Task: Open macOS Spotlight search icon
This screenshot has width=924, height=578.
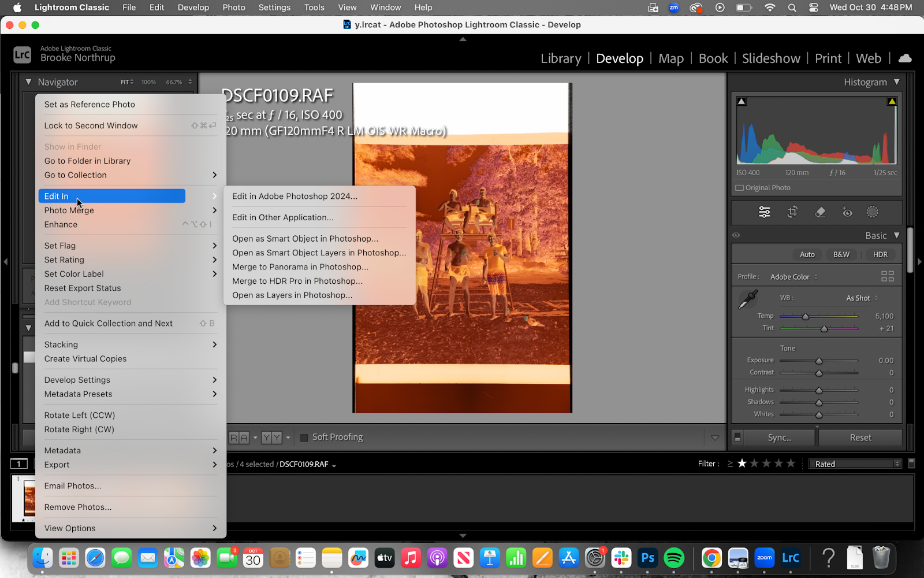Action: pos(792,8)
